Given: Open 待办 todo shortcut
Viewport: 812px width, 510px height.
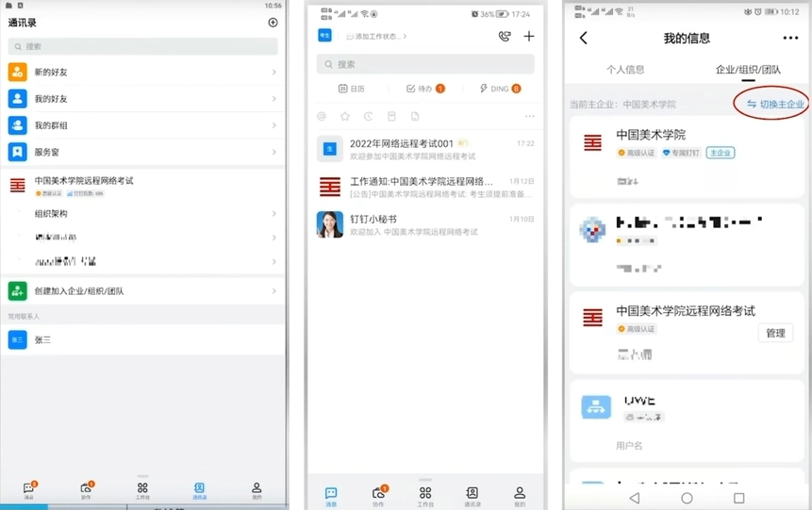Looking at the screenshot, I should point(425,89).
